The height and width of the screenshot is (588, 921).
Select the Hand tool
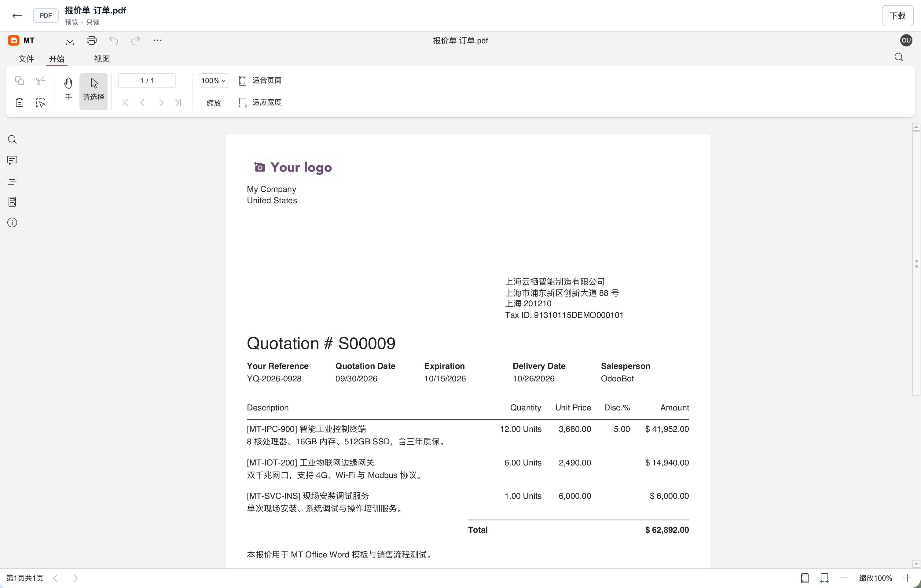68,90
